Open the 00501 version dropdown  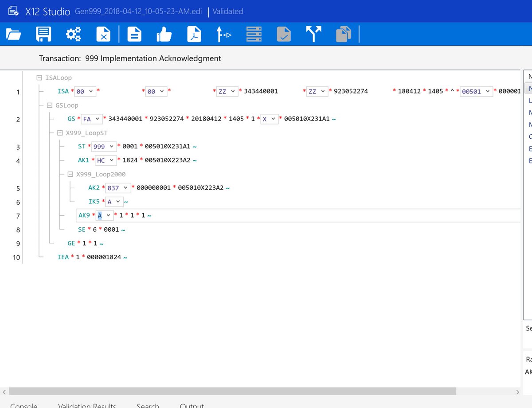tap(476, 92)
